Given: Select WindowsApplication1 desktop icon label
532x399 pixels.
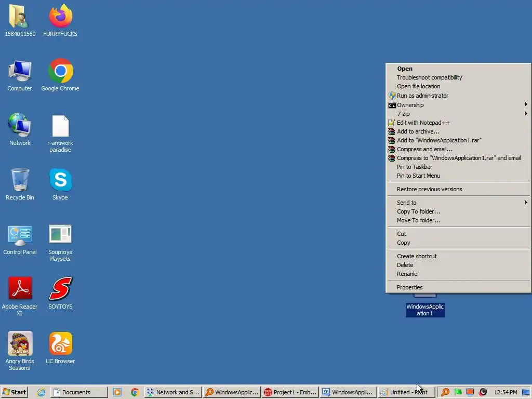Looking at the screenshot, I should [425, 310].
